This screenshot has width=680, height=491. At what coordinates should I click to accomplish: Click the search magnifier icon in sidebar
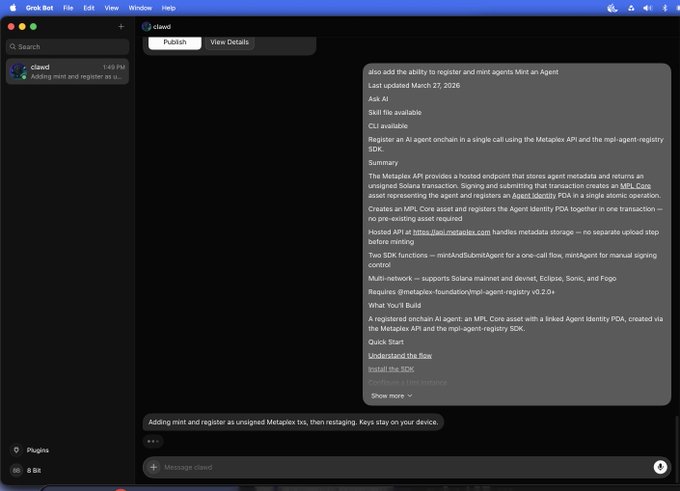[13, 46]
